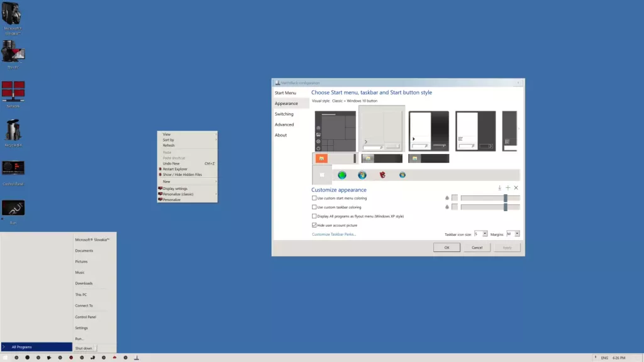Pick the blank white custom start button
The image size is (644, 362).
[x=322, y=175]
